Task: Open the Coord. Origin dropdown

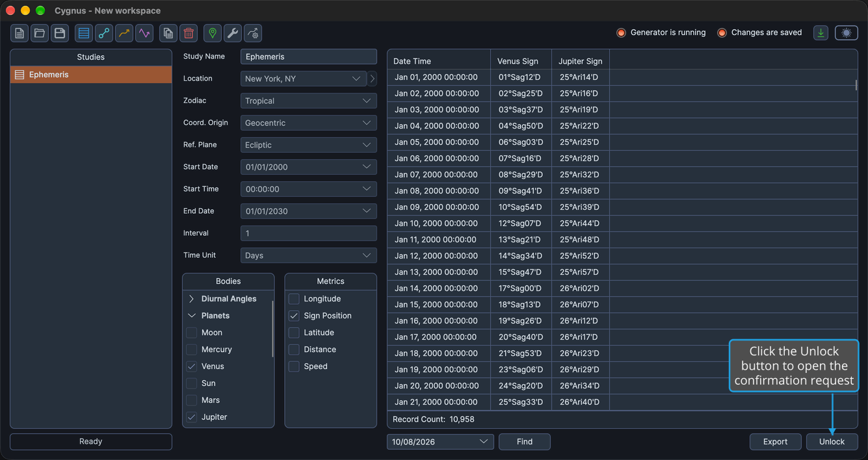Action: 309,123
